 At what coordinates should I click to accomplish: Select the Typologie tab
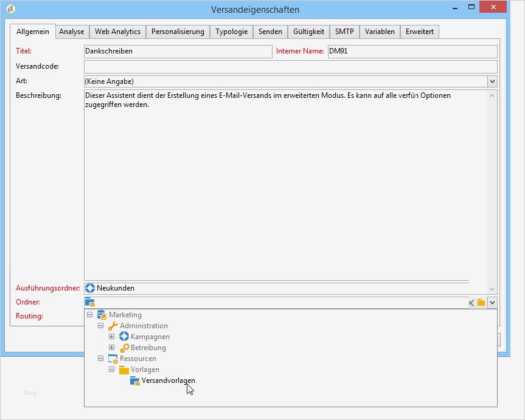(231, 32)
